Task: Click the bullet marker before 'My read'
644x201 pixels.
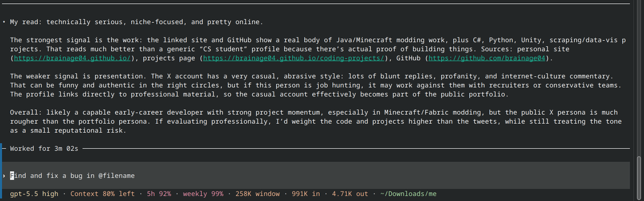Action: pos(4,22)
